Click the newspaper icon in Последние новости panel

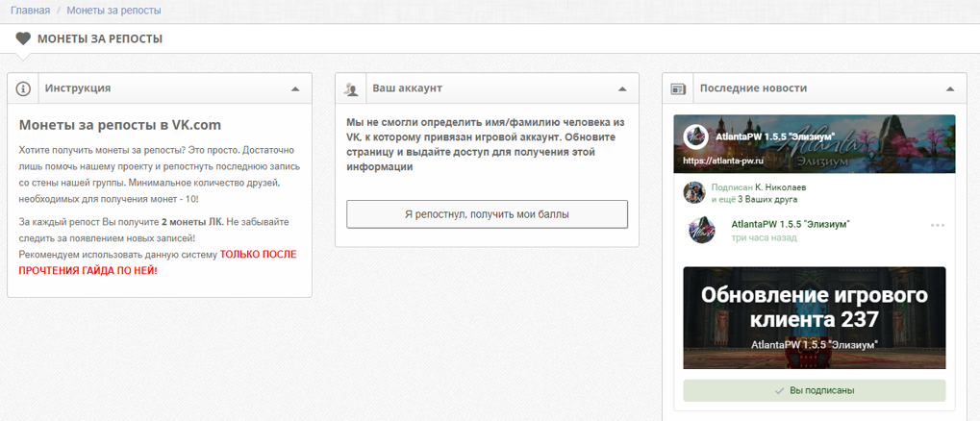click(x=678, y=88)
